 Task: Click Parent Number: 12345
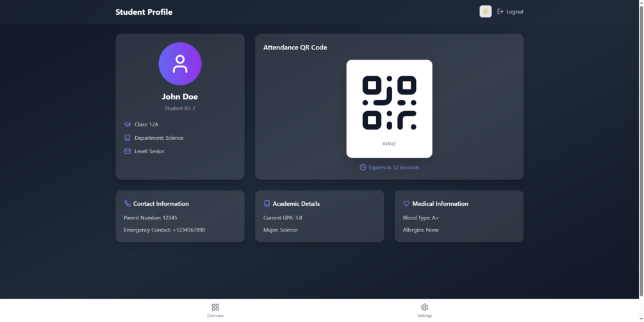point(151,217)
